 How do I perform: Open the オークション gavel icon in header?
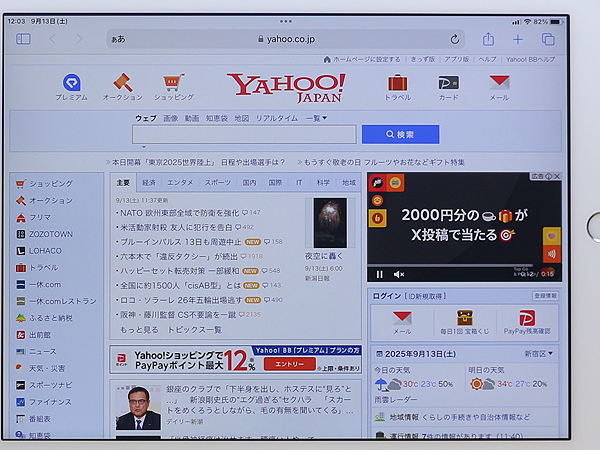[122, 83]
